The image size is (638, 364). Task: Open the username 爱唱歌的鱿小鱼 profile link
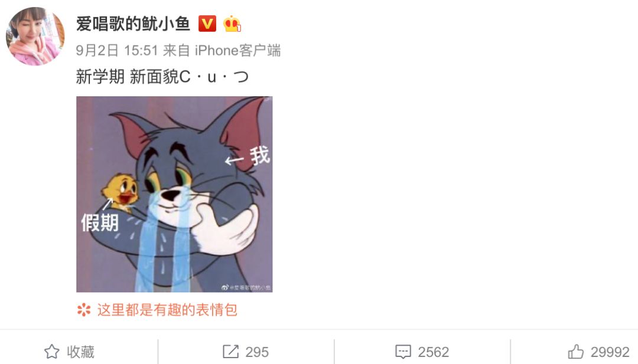(133, 24)
